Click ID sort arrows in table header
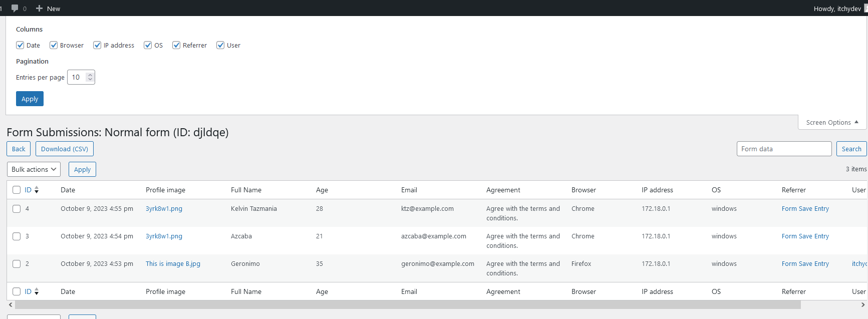868x319 pixels. [x=37, y=190]
